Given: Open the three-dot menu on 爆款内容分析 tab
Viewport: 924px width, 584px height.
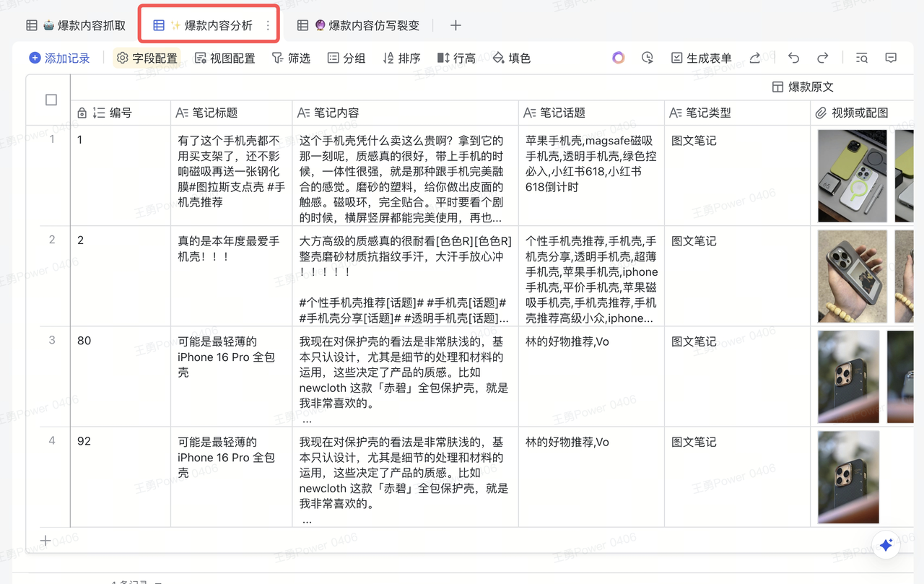Looking at the screenshot, I should pyautogui.click(x=268, y=25).
